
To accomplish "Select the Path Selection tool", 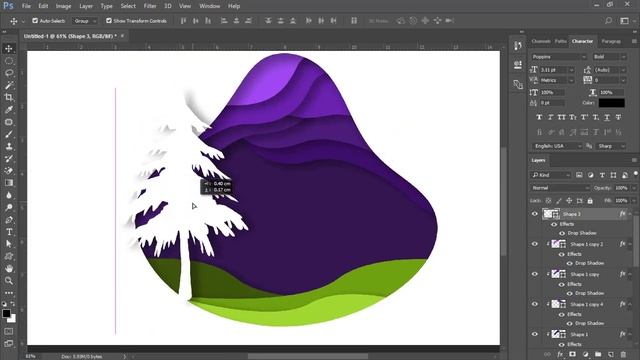I will [9, 244].
